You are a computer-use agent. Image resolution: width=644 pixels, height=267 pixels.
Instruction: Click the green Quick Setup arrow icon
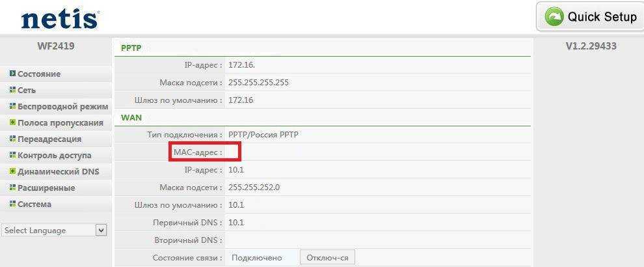coord(554,17)
